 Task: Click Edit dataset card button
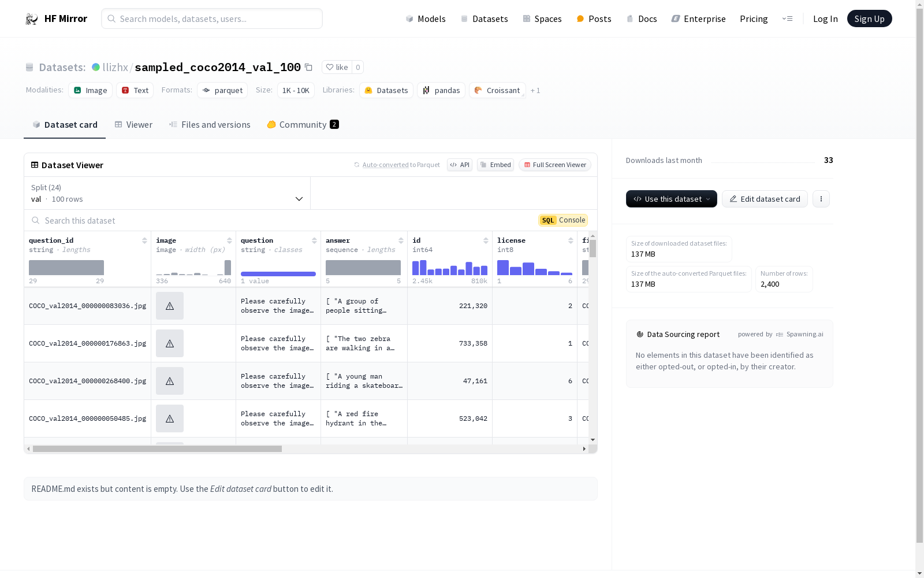[x=765, y=199]
